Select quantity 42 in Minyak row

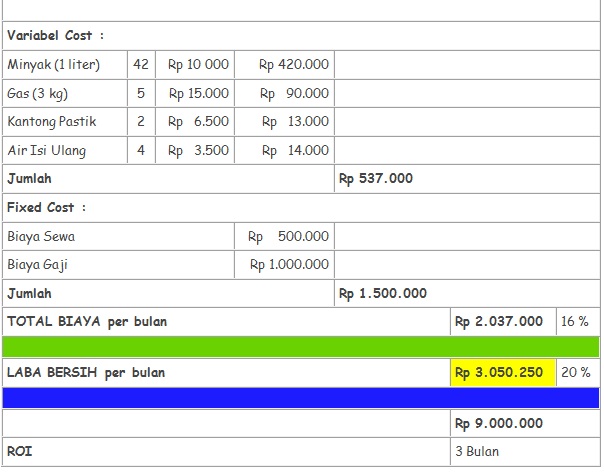(141, 64)
